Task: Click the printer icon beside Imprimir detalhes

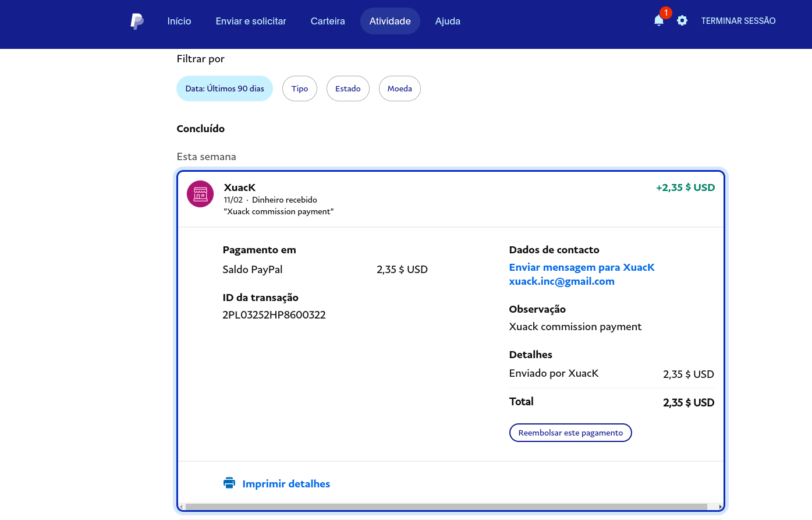Action: coord(229,483)
